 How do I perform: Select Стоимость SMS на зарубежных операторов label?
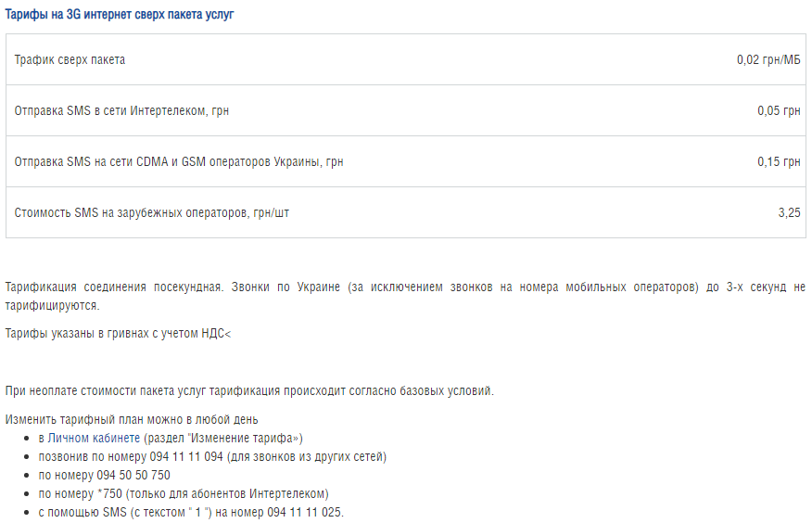click(x=152, y=213)
